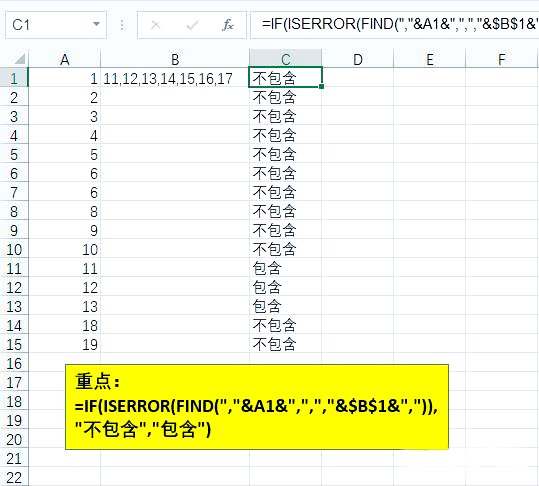Click the select-all triangle corner of the sheet

(x=20, y=59)
